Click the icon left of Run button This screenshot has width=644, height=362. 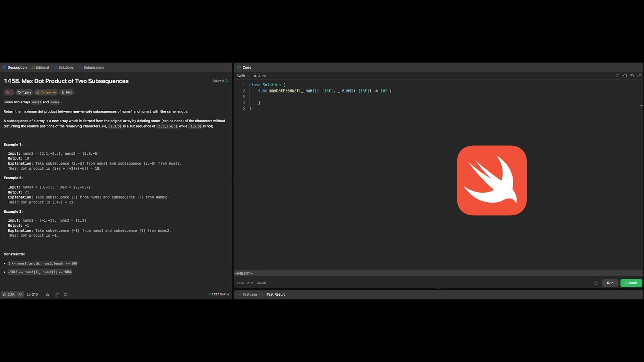click(596, 283)
